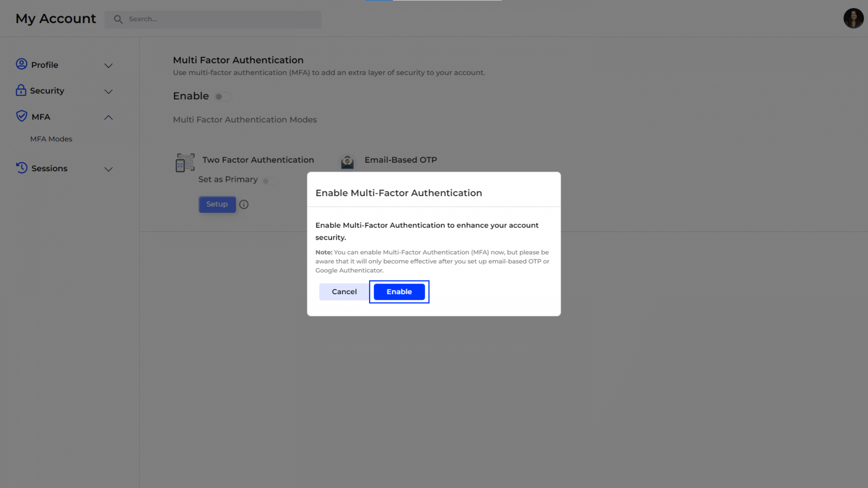868x488 pixels.
Task: Click the Security lock icon
Action: [x=21, y=90]
